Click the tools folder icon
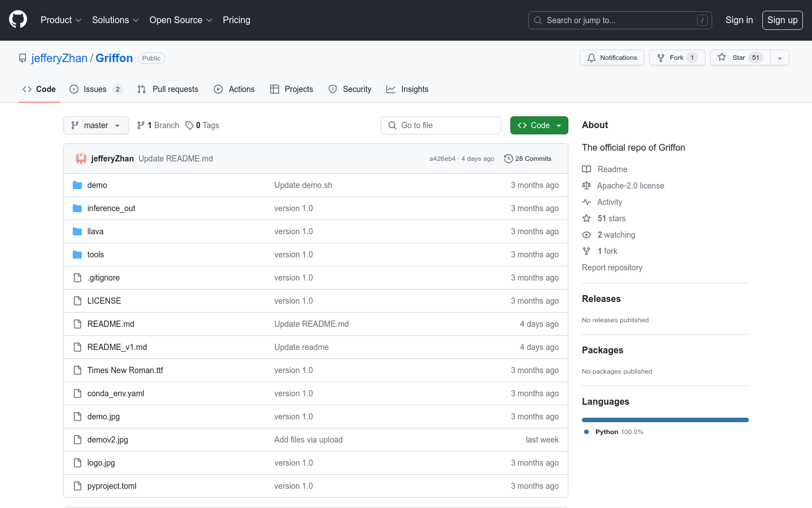812x508 pixels. tap(77, 255)
